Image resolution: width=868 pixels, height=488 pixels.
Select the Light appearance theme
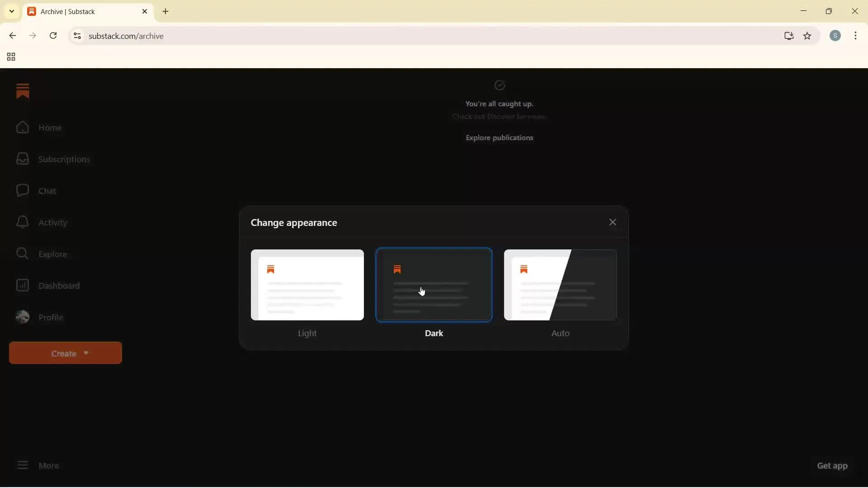[307, 285]
